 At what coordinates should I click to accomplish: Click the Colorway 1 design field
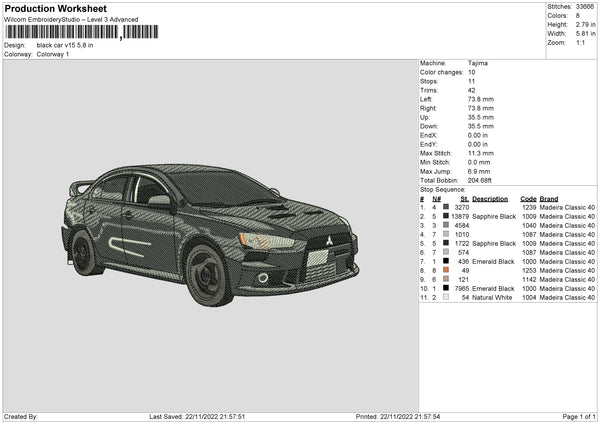point(53,53)
